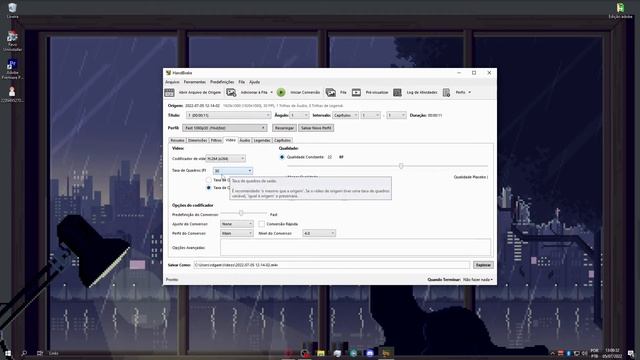Open the Predefinições menu

coord(222,82)
